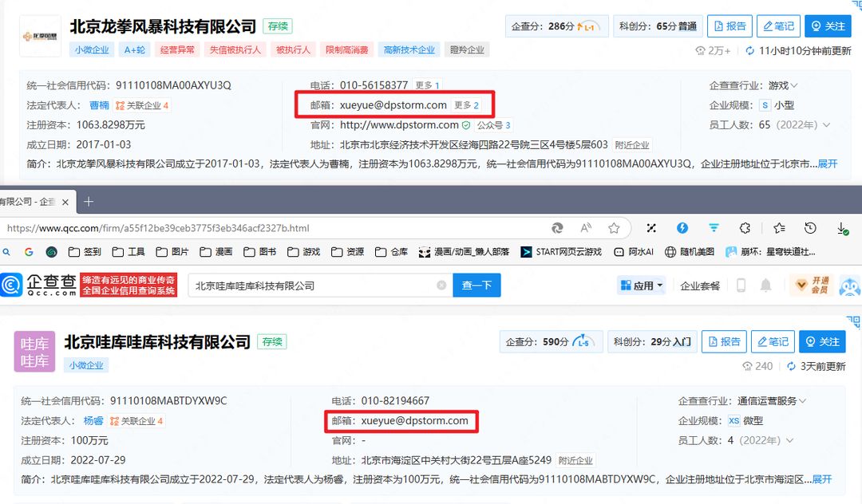The image size is (862, 504).
Task: Open the 资源 bookmark folder
Action: coord(347,251)
